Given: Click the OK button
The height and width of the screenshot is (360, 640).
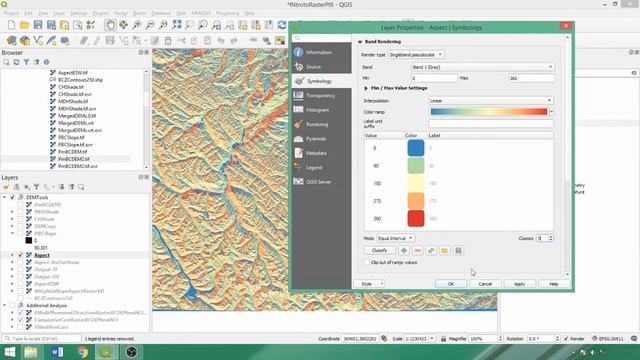Looking at the screenshot, I should 451,284.
